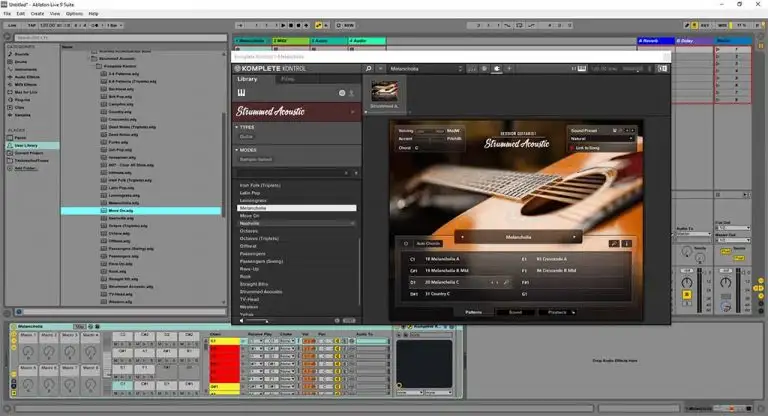Click the keyboard view icon in Kontrol header

point(581,69)
